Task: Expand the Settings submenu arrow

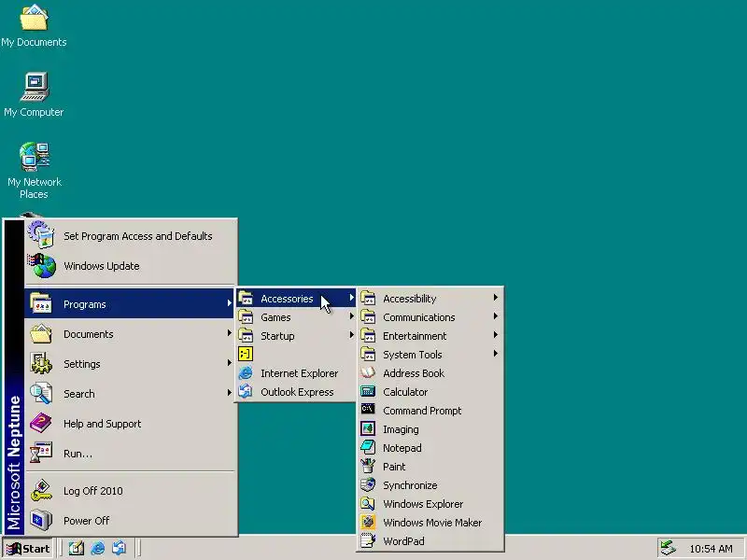Action: (229, 363)
